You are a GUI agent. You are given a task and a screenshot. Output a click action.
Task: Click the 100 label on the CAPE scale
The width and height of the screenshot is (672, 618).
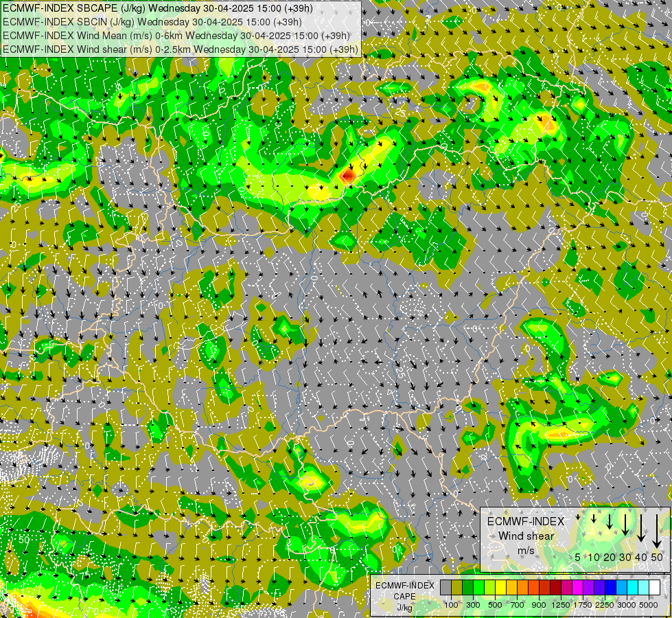pyautogui.click(x=451, y=605)
